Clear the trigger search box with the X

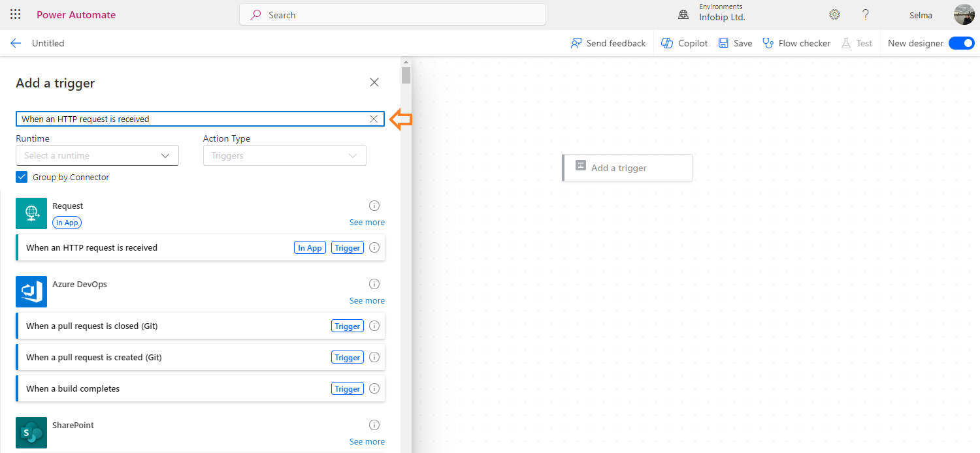tap(374, 119)
